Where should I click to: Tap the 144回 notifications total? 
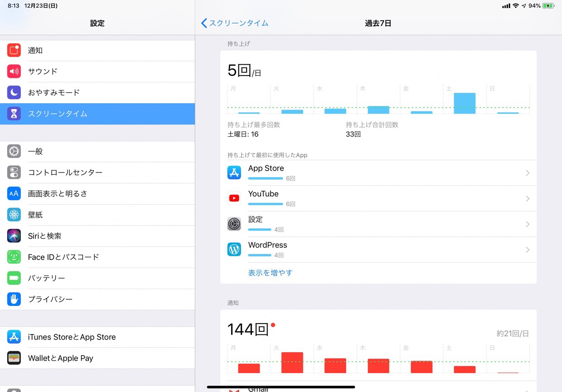coord(248,330)
